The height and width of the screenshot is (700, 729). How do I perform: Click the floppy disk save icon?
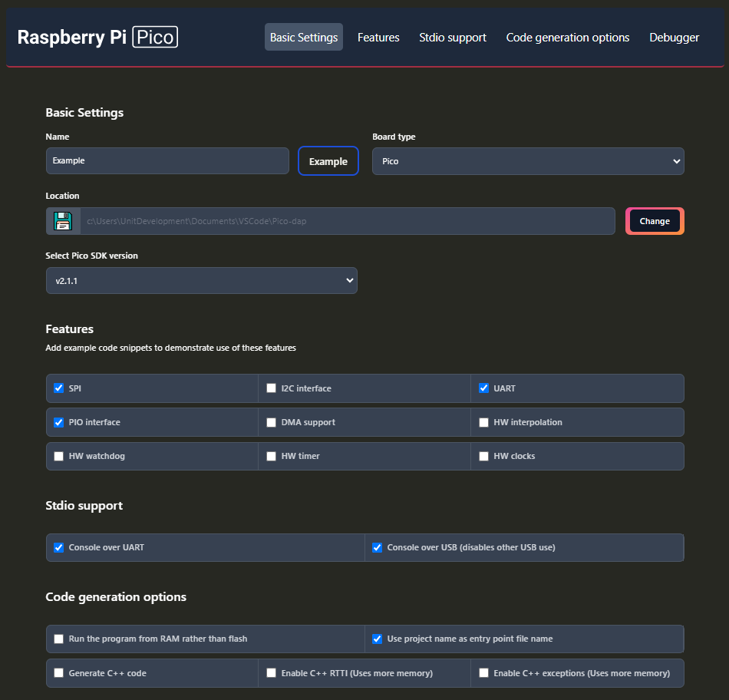[x=63, y=221]
